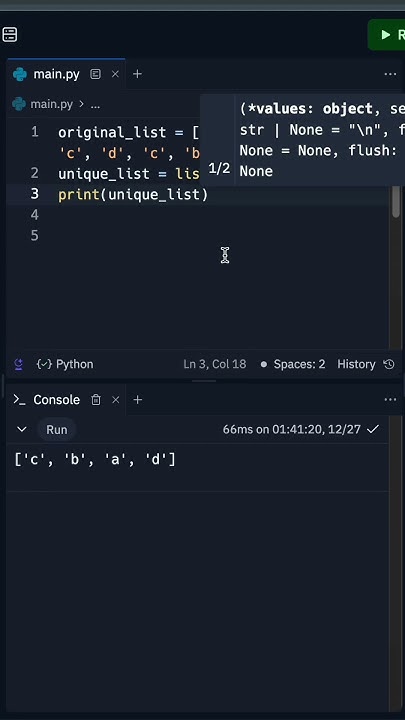Click the green Run button
The height and width of the screenshot is (720, 405).
click(387, 35)
